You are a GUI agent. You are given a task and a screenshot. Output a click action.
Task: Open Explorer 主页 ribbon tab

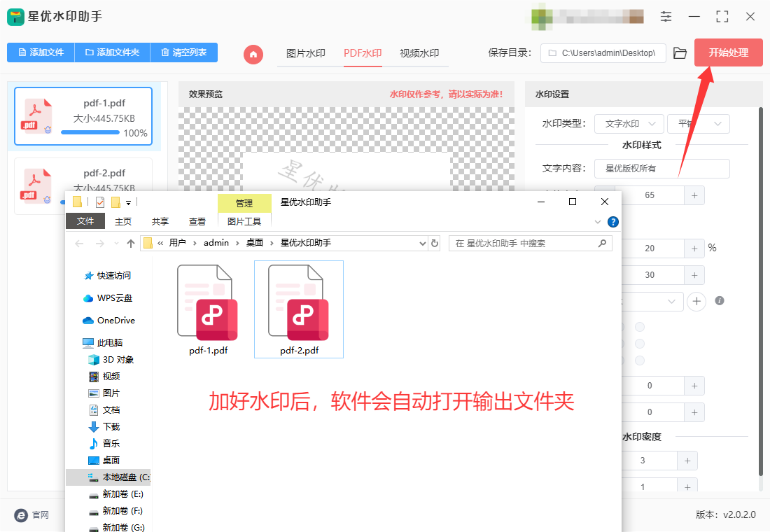[x=122, y=221]
